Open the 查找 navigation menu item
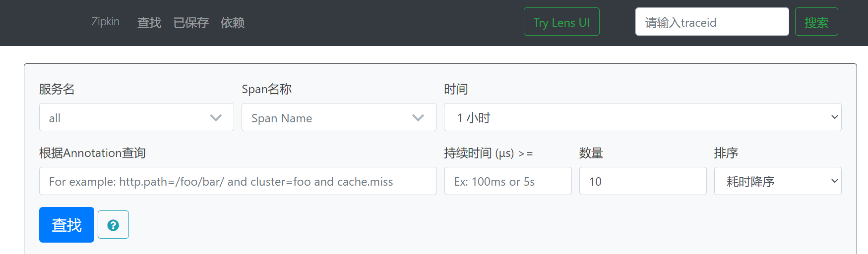 pos(149,23)
